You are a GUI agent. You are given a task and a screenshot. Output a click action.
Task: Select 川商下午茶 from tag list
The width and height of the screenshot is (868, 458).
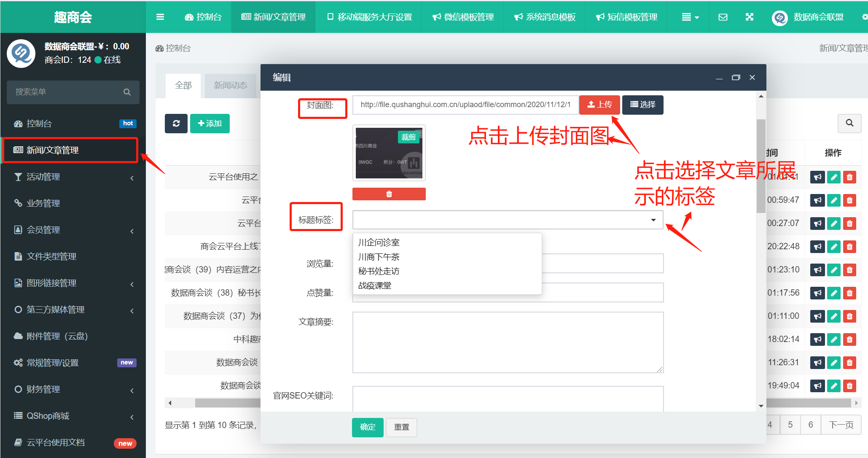[379, 257]
